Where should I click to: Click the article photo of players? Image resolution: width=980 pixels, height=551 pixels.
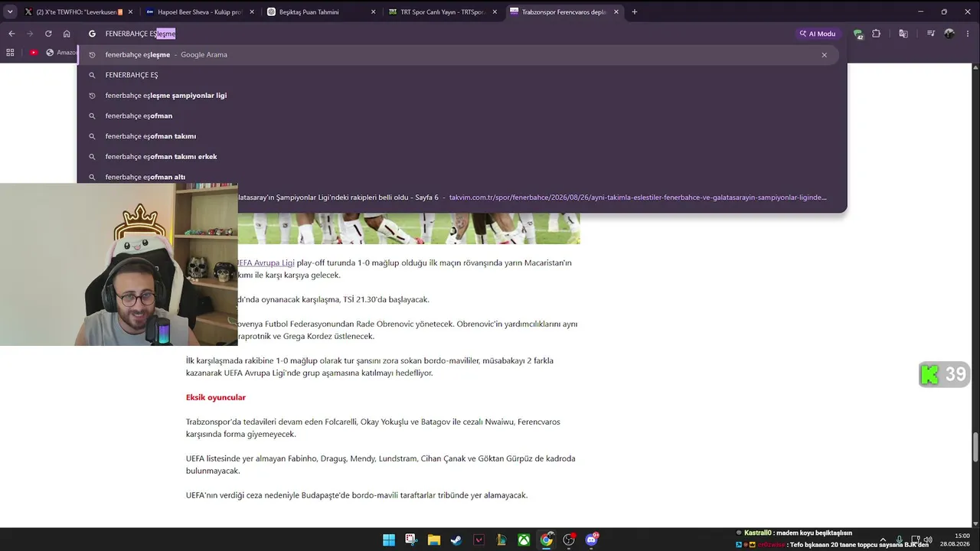[x=409, y=228]
